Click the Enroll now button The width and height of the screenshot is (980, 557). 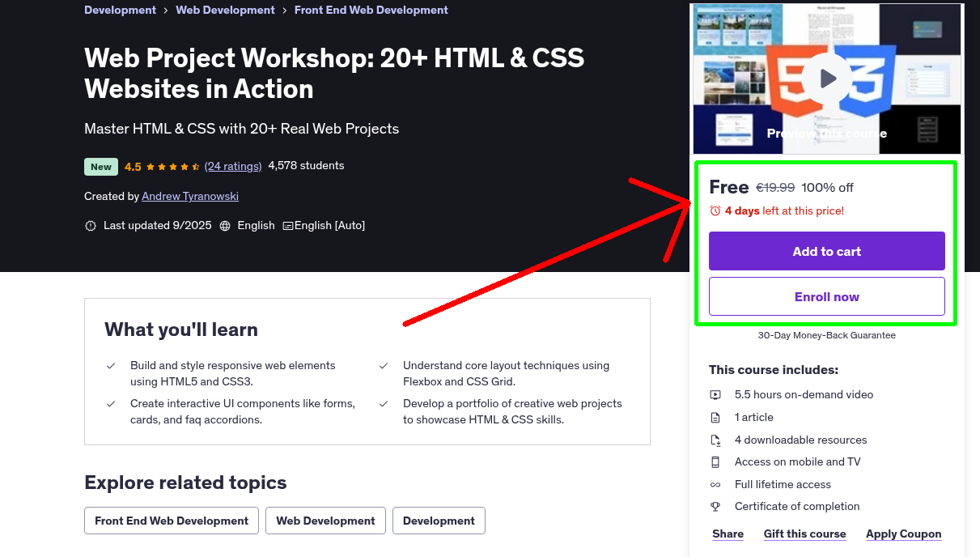[827, 296]
